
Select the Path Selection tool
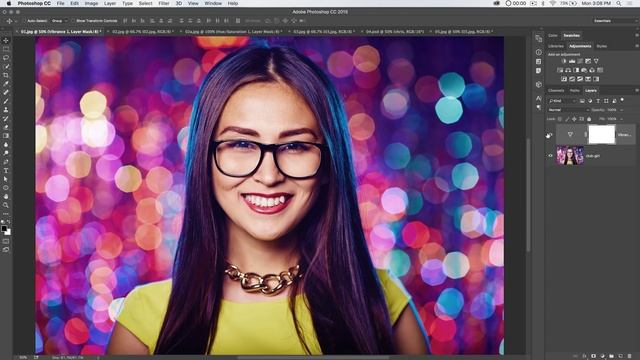coord(6,179)
